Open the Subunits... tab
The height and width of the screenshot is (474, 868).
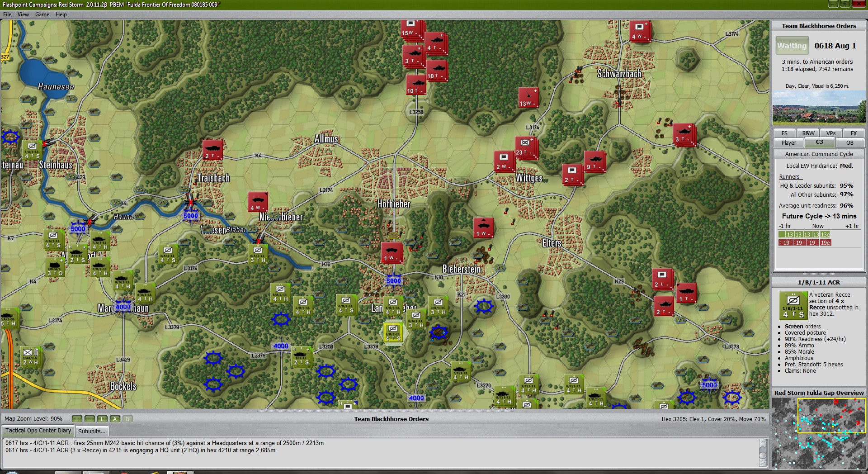point(92,431)
